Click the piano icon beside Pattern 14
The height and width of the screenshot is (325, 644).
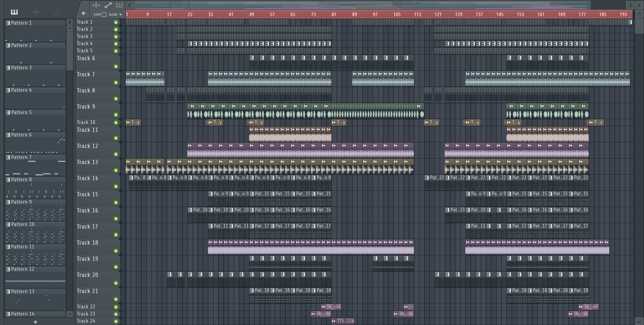pyautogui.click(x=8, y=314)
